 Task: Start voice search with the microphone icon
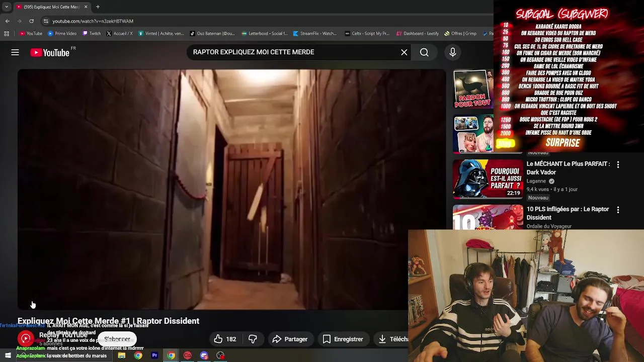[452, 52]
